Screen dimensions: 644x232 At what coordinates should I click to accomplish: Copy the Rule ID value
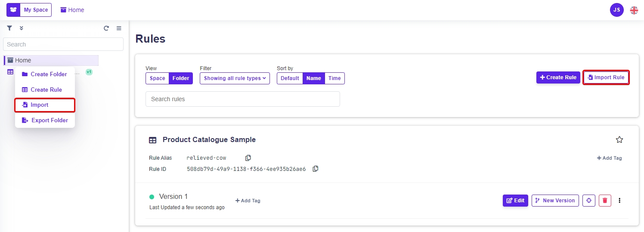point(316,169)
